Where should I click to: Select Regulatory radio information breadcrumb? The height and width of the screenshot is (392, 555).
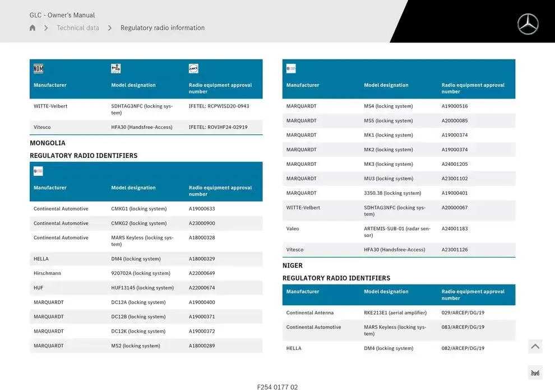pos(163,28)
